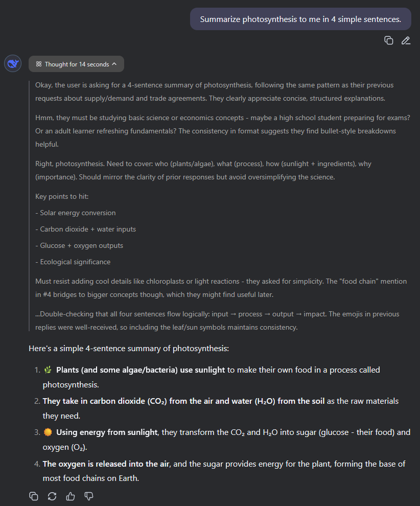Screen dimensions: 420x506
Task: Toggle the "Thought for 14 seconds" label
Action: pyautogui.click(x=77, y=64)
